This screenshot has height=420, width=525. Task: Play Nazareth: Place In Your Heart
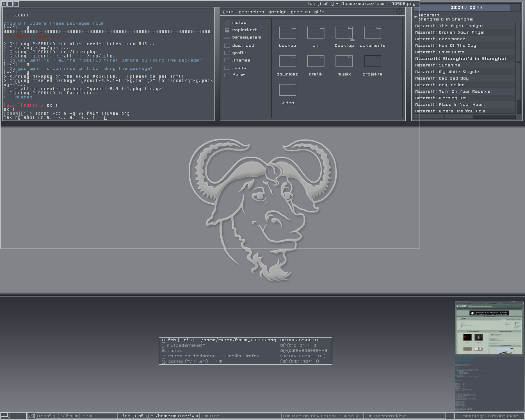pyautogui.click(x=464, y=105)
